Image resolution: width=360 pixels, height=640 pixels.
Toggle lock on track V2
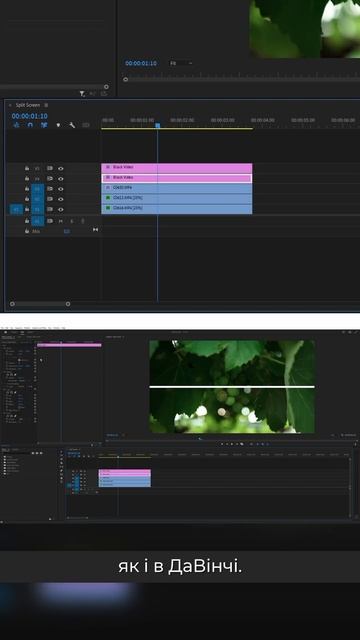pyautogui.click(x=27, y=199)
